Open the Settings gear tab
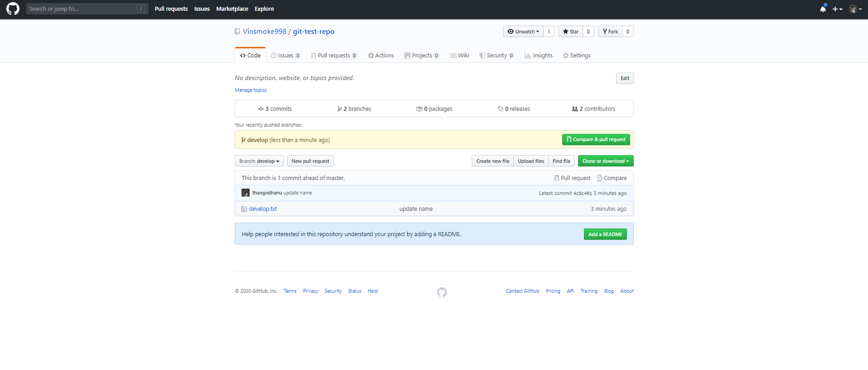 577,55
